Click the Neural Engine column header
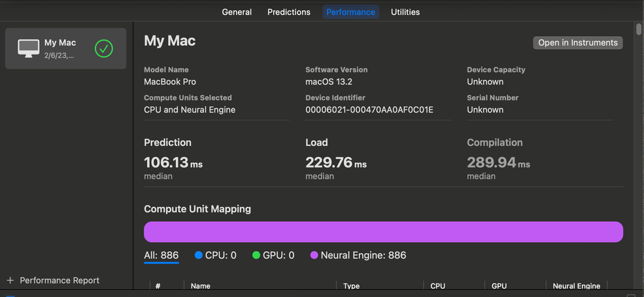Image resolution: width=644 pixels, height=297 pixels. 576,286
